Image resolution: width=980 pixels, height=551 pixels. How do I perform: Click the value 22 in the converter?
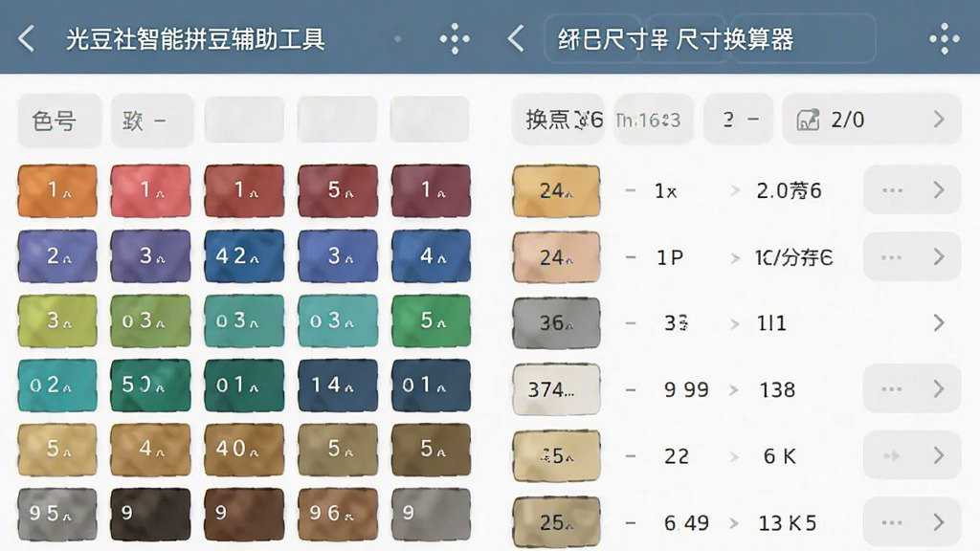[x=677, y=456]
